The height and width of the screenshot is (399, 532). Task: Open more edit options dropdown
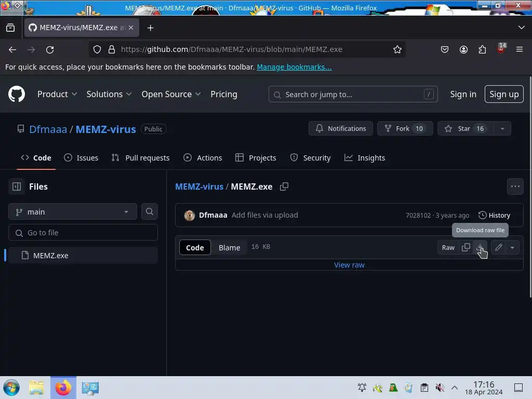512,247
